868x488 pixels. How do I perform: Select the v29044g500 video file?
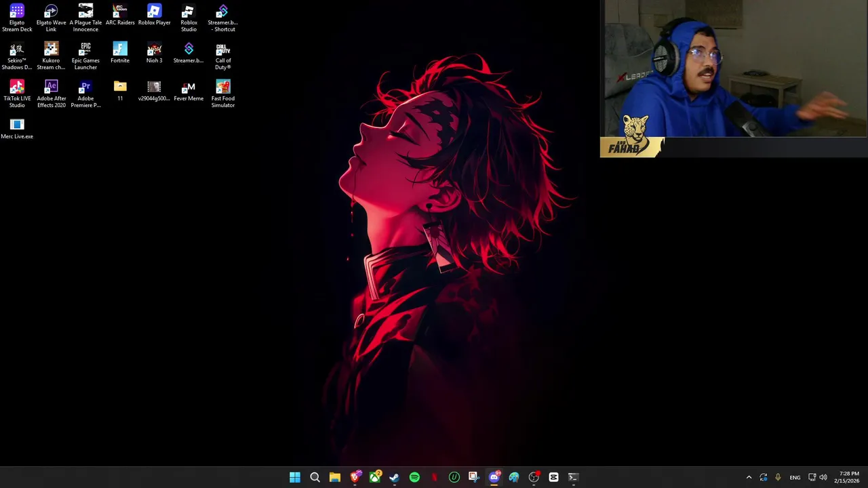154,91
